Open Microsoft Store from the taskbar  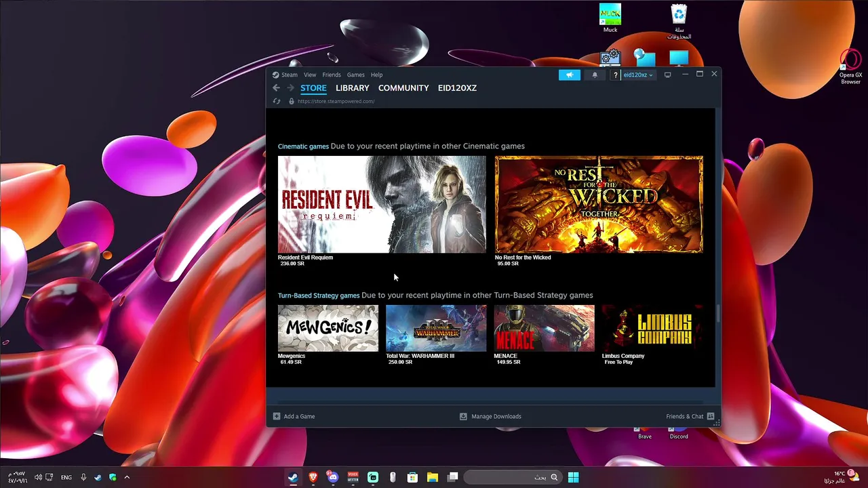(x=412, y=477)
